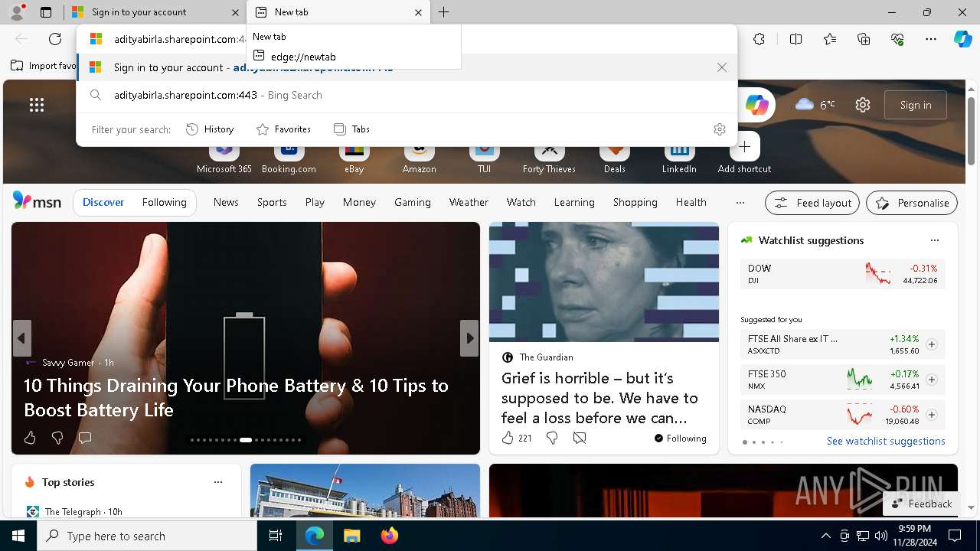
Task: Click the Copilot icon on the search box
Action: (756, 105)
